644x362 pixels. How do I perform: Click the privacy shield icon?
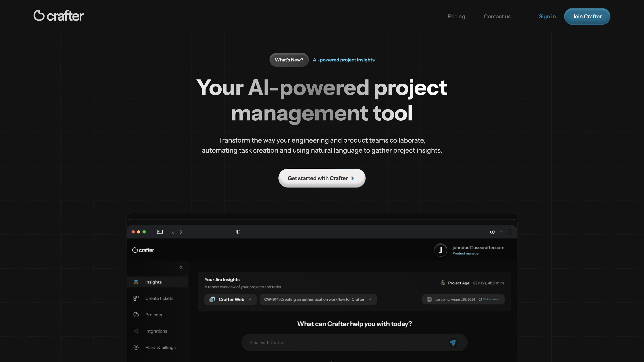238,232
